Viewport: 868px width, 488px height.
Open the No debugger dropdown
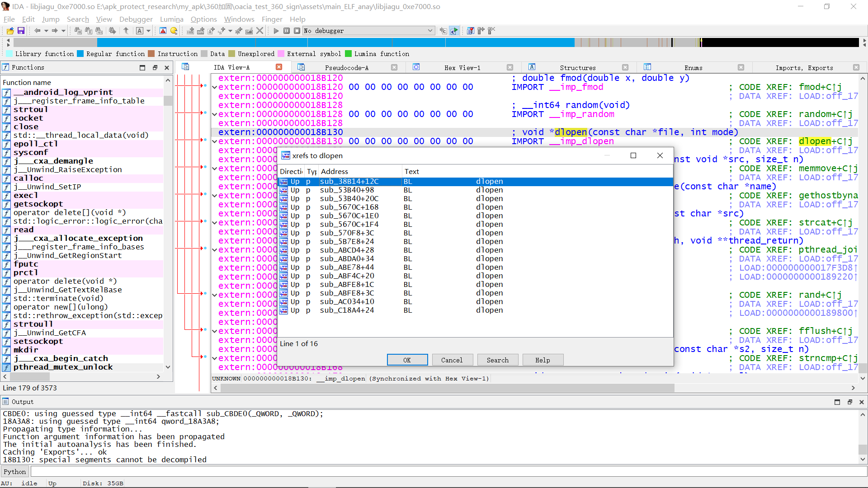(430, 31)
